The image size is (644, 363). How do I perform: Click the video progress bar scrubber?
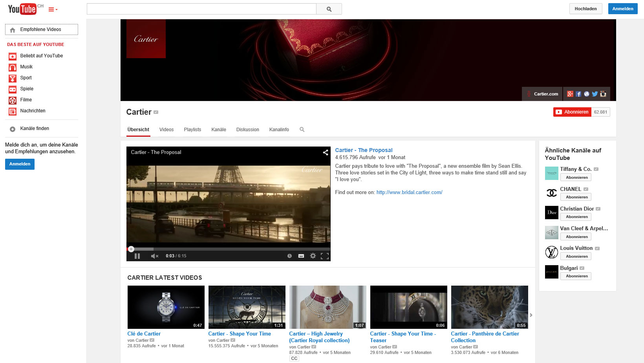131,249
